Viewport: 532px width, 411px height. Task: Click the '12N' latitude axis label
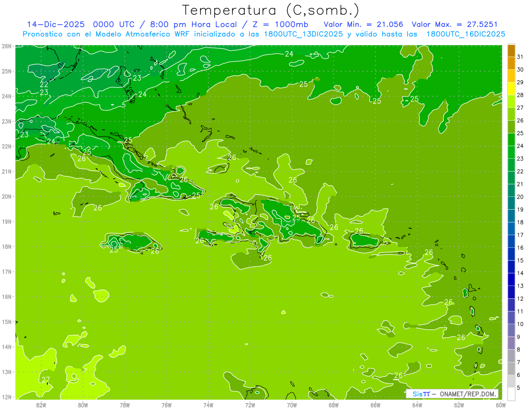tap(6, 397)
